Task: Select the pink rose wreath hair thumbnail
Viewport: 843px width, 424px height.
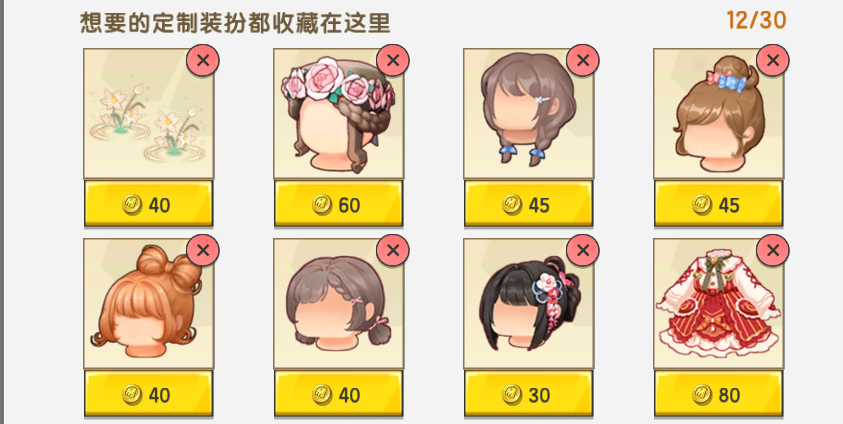Action: (x=339, y=114)
